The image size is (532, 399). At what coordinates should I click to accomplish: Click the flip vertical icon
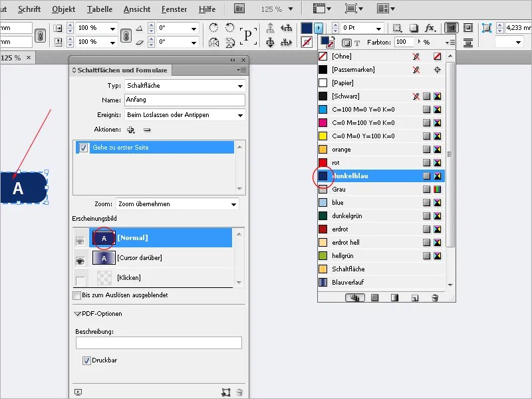[230, 43]
